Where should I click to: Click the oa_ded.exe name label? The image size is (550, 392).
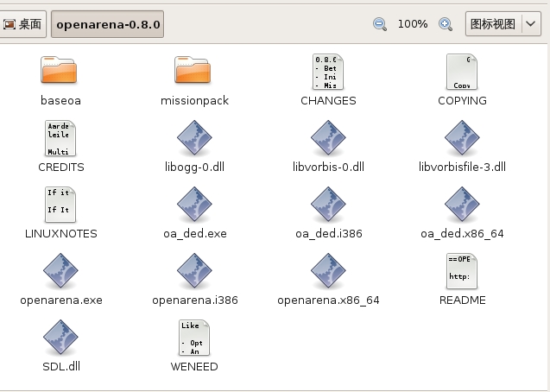(195, 233)
